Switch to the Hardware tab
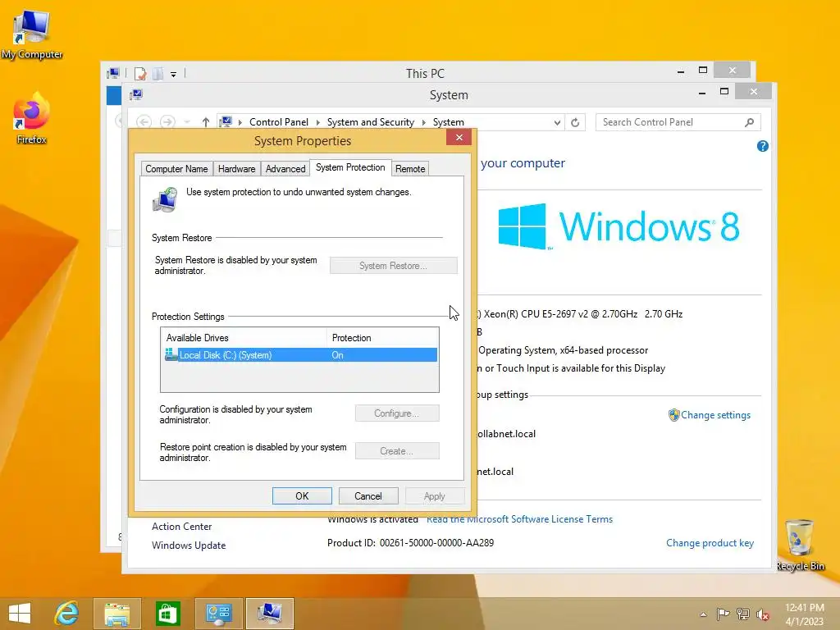Viewport: 840px width, 630px height. click(x=237, y=169)
